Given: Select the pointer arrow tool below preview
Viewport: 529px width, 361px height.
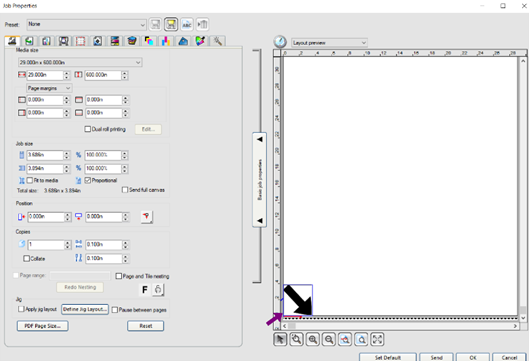Looking at the screenshot, I should (280, 339).
